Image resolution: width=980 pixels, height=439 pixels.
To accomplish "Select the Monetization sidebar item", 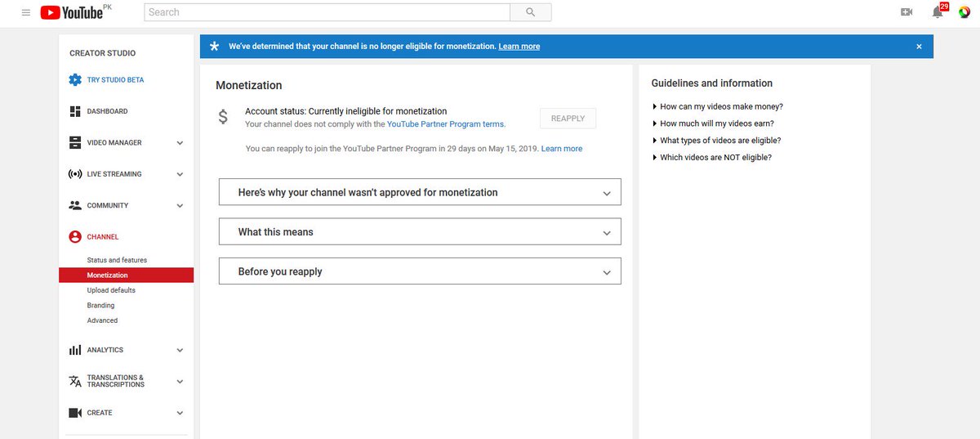I will 126,275.
